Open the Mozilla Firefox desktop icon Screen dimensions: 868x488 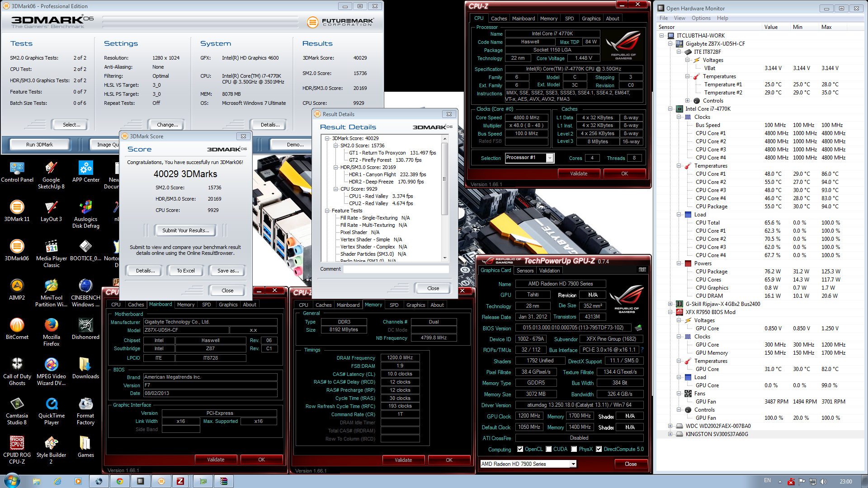[x=51, y=325]
